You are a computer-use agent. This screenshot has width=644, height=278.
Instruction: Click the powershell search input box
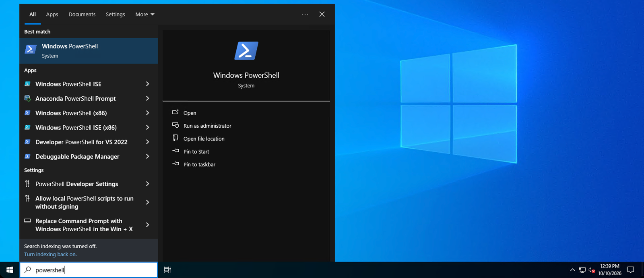pos(89,270)
